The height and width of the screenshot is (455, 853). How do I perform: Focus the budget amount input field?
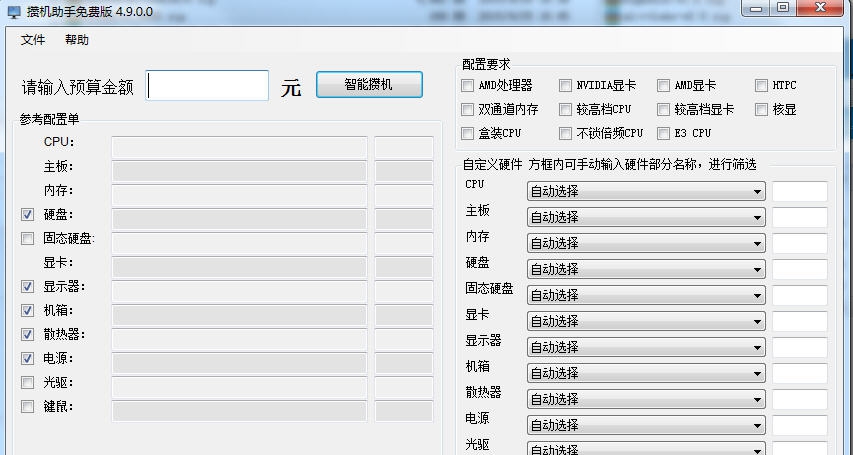(207, 85)
